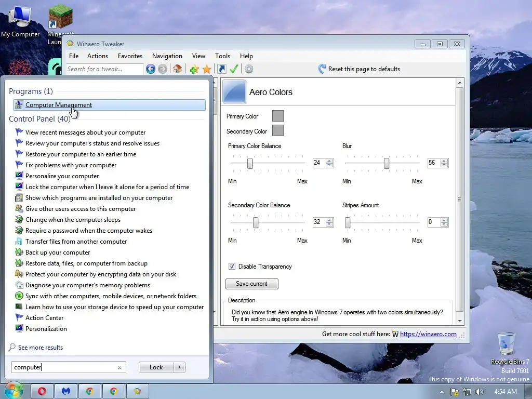Click the green checkmark icon in the toolbar
This screenshot has width=532, height=399.
[x=234, y=69]
